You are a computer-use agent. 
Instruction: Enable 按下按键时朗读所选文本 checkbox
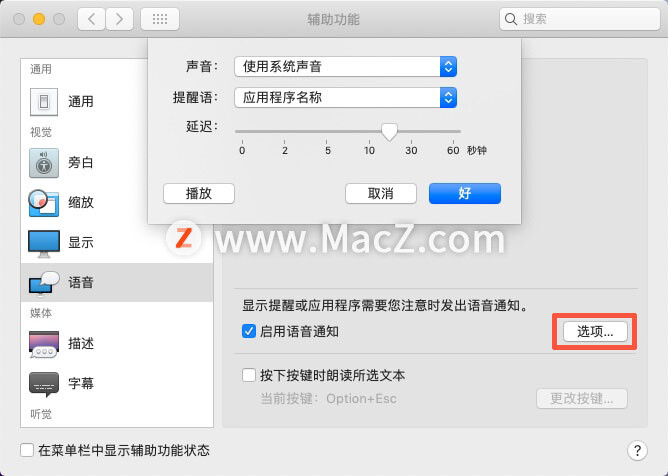(x=249, y=375)
